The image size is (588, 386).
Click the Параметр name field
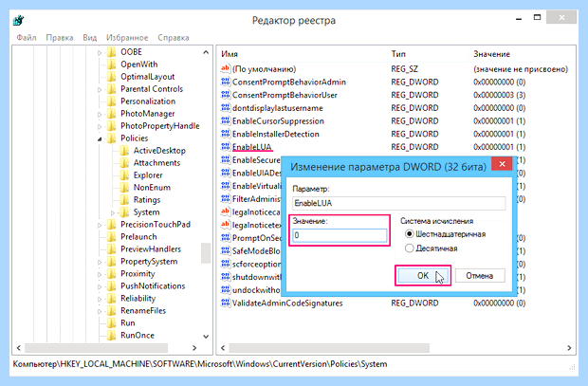pyautogui.click(x=398, y=203)
